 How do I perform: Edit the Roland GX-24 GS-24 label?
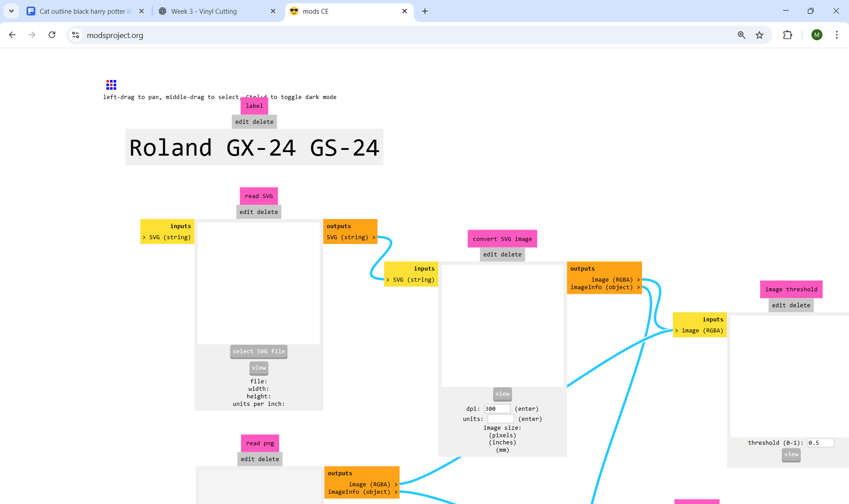(x=242, y=122)
